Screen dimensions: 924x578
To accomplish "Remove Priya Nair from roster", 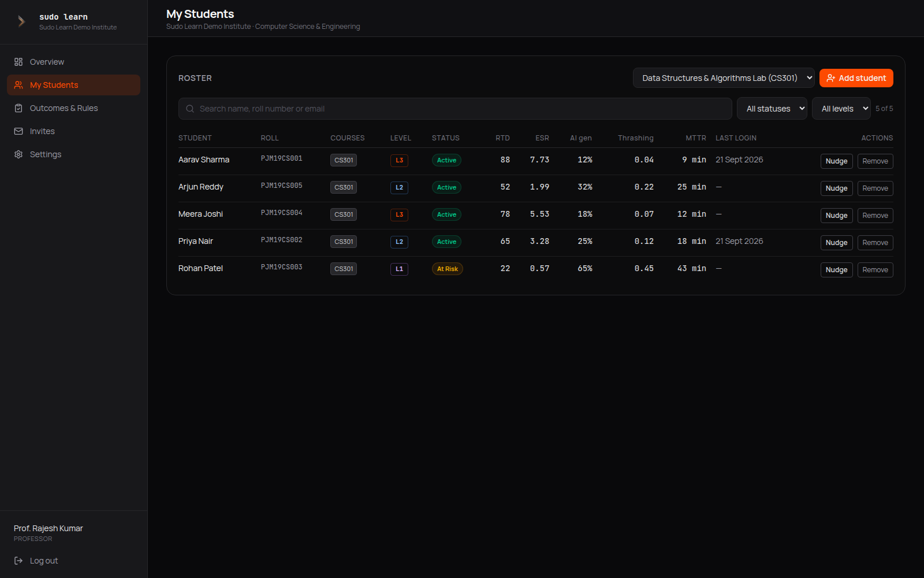I will (875, 243).
